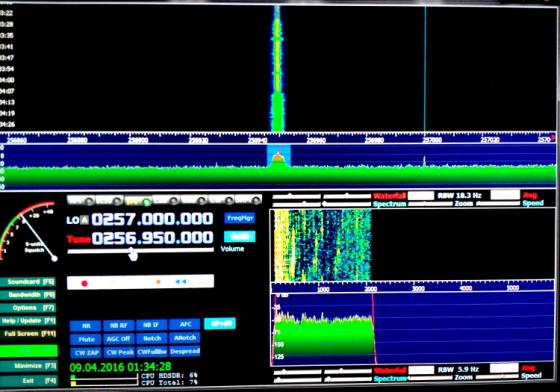Toggle the NR noise reduction button
The height and width of the screenshot is (392, 560).
pyautogui.click(x=86, y=326)
